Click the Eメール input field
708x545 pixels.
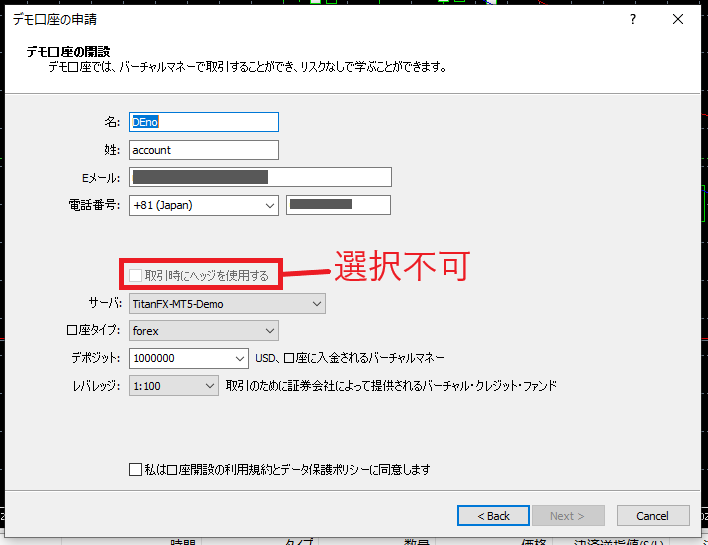coord(260,177)
